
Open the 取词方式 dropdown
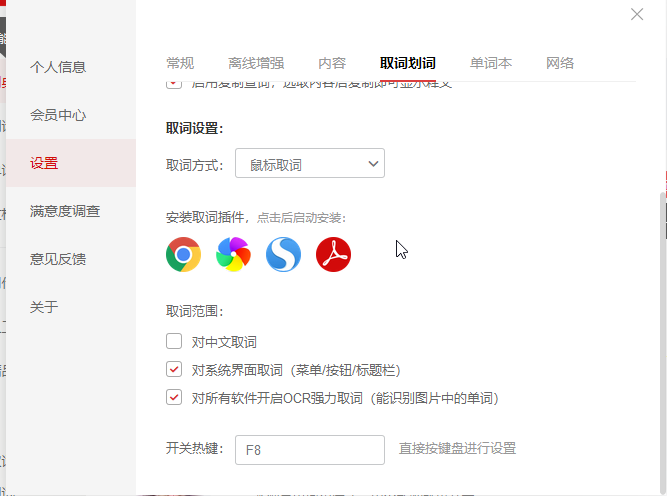pos(310,163)
